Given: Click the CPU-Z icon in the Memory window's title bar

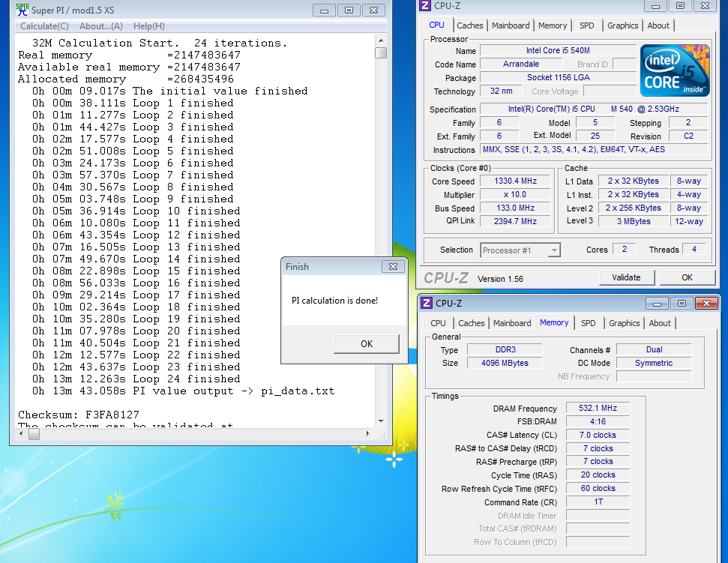Looking at the screenshot, I should (426, 303).
